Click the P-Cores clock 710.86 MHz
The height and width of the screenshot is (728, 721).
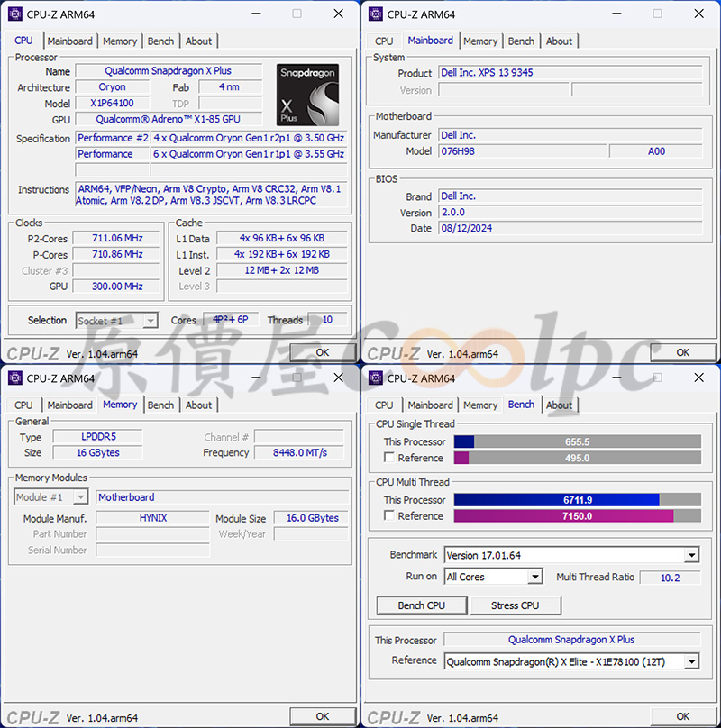click(116, 254)
